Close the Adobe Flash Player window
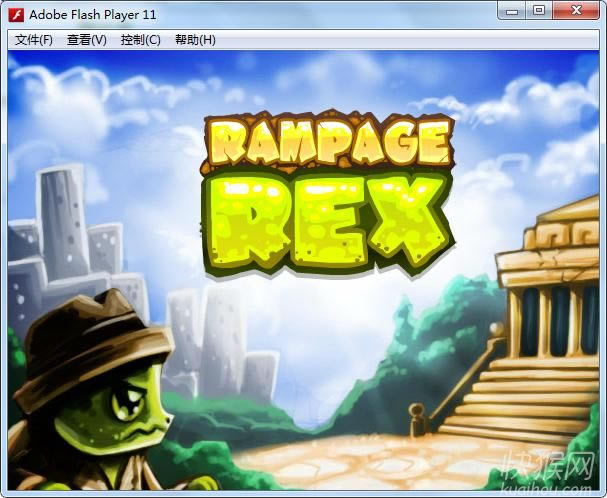 click(x=577, y=11)
